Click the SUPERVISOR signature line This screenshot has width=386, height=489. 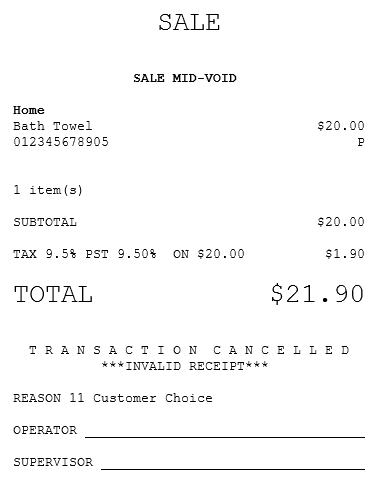pos(233,469)
